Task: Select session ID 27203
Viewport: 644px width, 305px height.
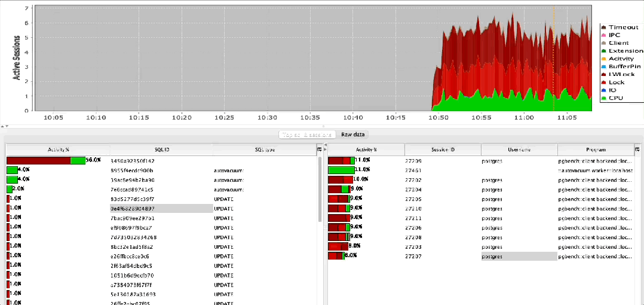Action: [413, 246]
